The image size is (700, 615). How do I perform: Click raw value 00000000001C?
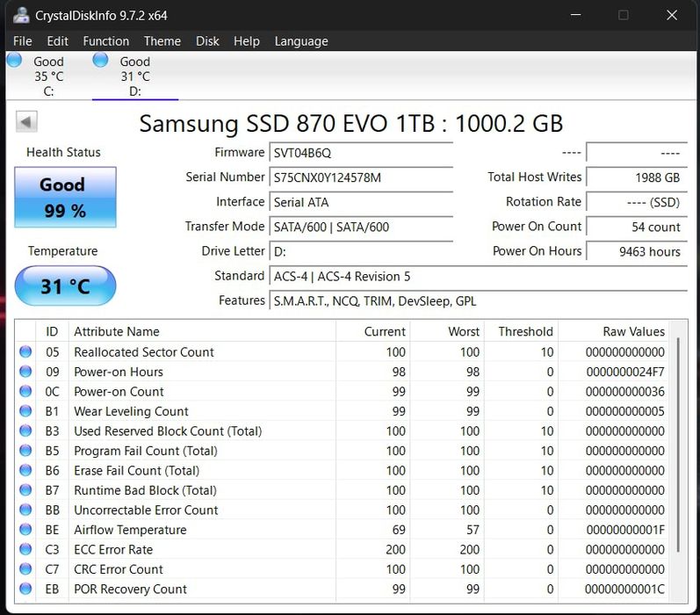(x=625, y=590)
